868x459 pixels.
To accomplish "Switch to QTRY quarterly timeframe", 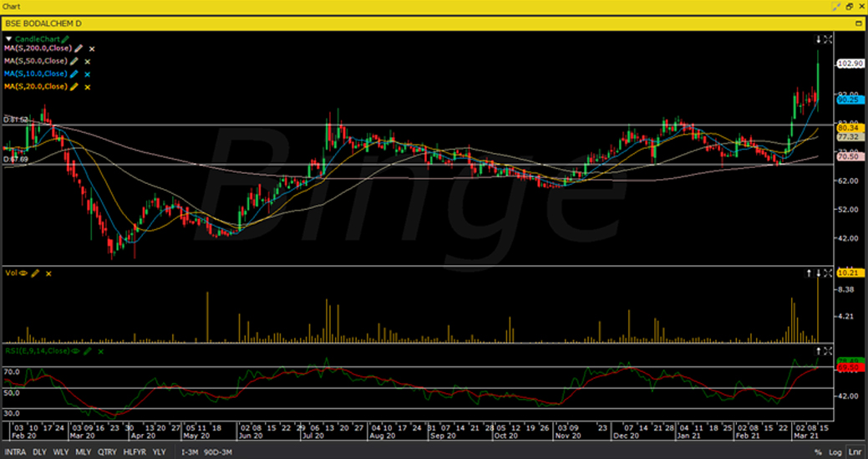I will point(108,452).
